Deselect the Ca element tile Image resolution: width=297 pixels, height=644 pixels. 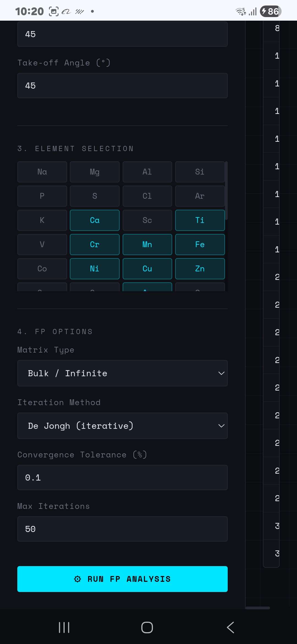click(95, 220)
